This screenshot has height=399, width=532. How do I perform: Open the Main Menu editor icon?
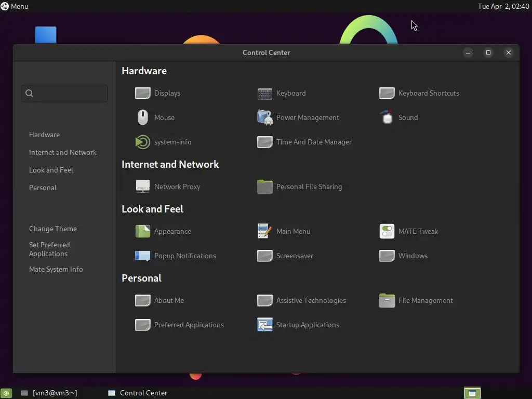point(264,231)
